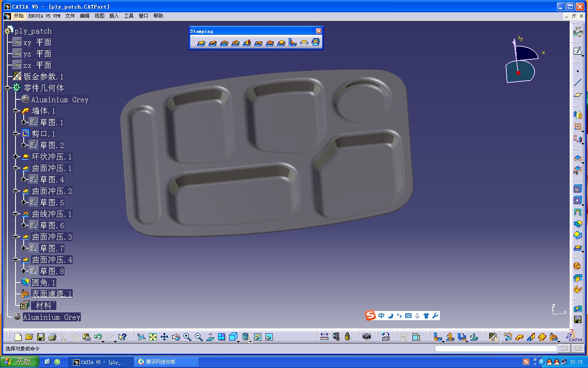Click the CATIA V5 taskbar button
Screen dimensions: 588x368
tap(101, 362)
